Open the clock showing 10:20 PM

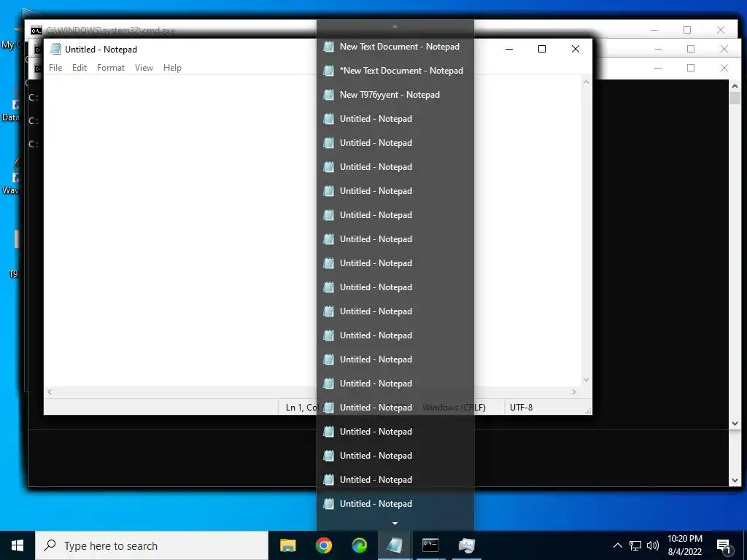pos(685,545)
